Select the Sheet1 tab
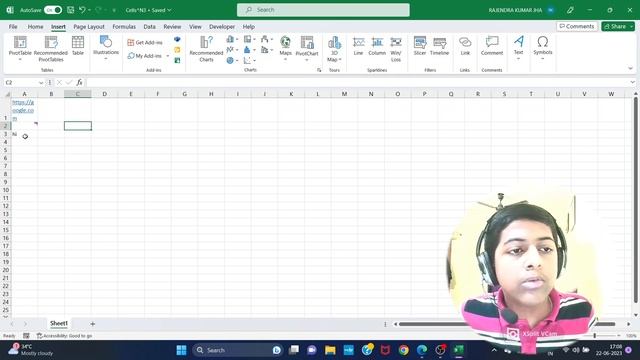 point(59,323)
